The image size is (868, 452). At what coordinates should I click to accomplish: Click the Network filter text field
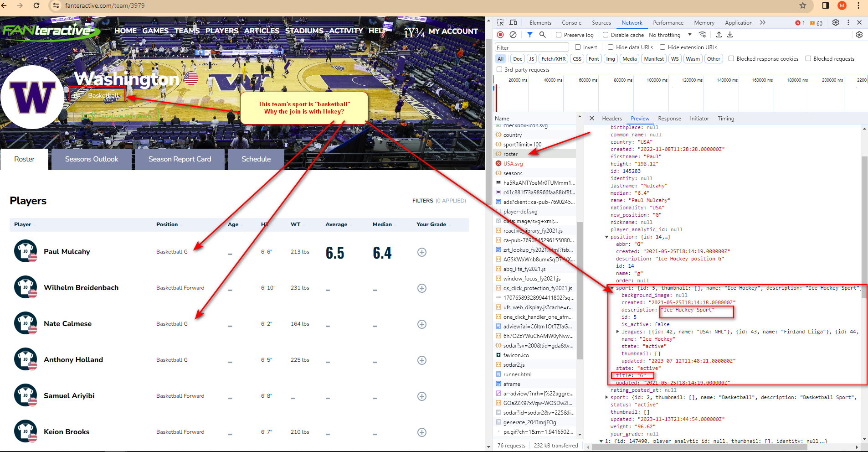point(532,47)
